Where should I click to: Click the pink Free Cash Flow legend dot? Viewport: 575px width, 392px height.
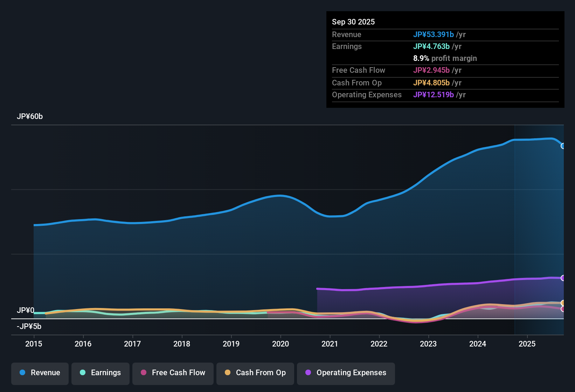(143, 373)
